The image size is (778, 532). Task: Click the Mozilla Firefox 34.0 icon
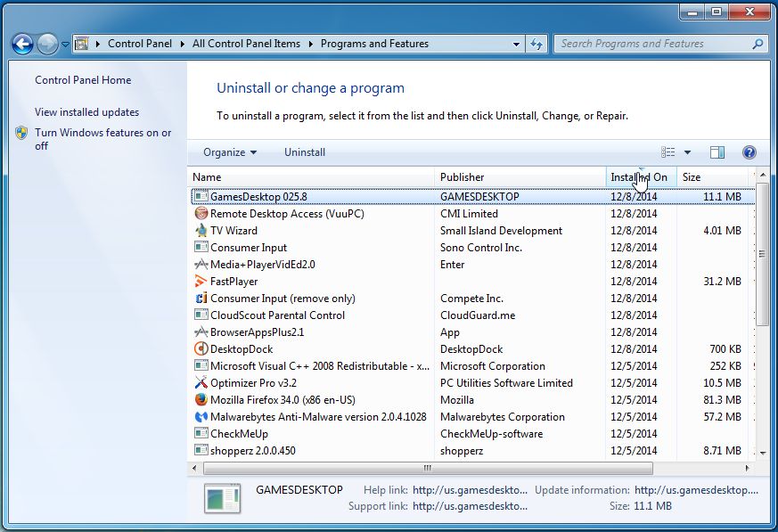point(201,399)
